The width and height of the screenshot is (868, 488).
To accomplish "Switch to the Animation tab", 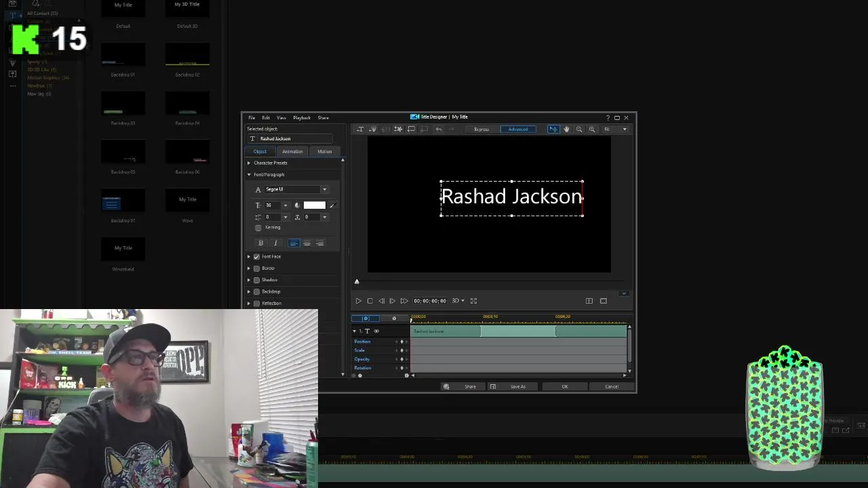I will tap(292, 152).
